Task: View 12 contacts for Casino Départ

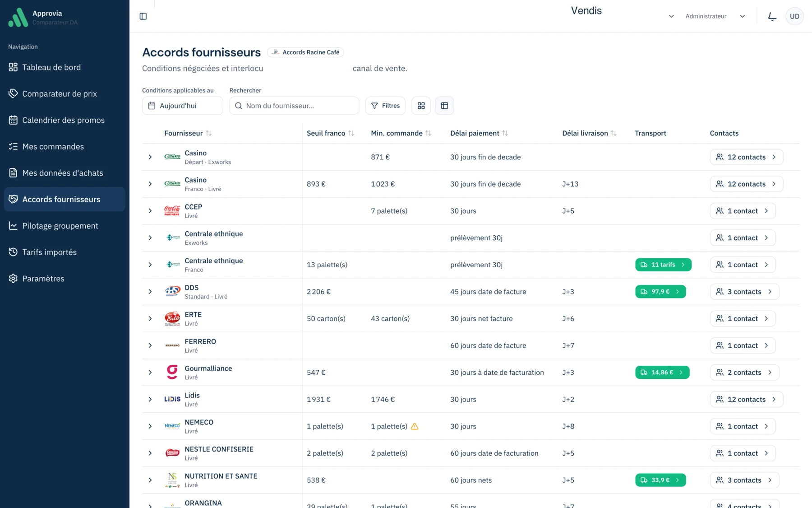Action: point(747,157)
